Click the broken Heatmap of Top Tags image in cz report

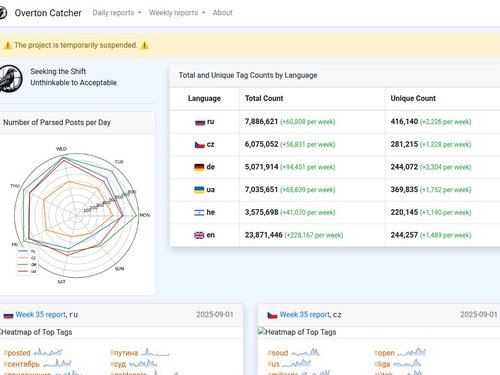[297, 332]
